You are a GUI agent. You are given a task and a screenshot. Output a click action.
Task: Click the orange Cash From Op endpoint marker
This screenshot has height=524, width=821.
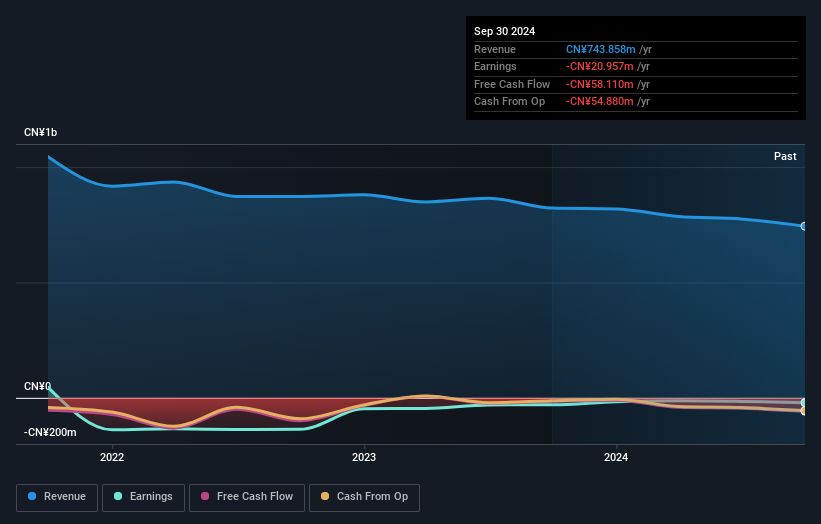[804, 411]
